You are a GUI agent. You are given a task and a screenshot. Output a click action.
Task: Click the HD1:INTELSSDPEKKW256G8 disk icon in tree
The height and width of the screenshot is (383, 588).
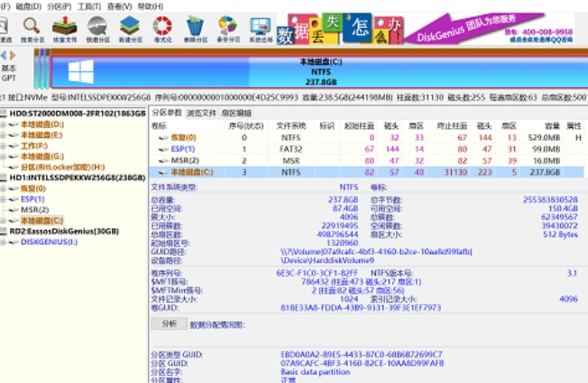click(4, 178)
